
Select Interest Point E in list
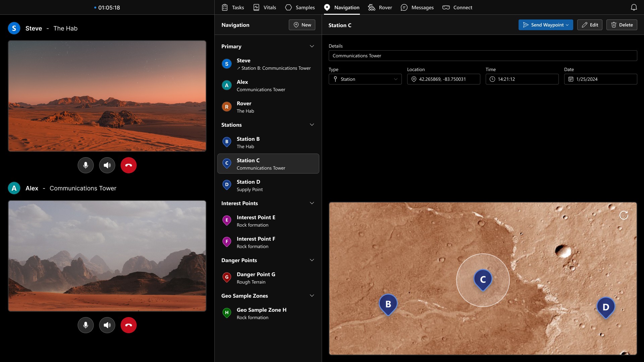pyautogui.click(x=256, y=221)
